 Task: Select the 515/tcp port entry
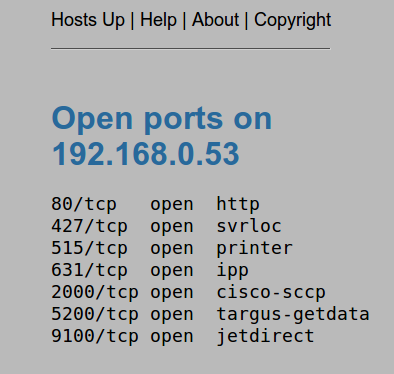coord(89,248)
